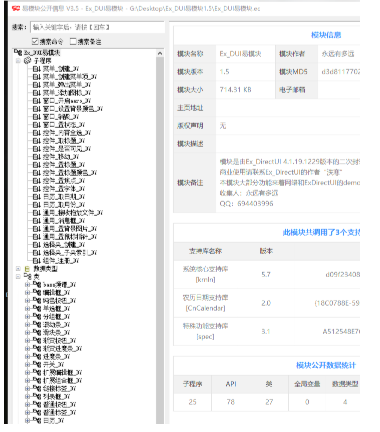
Task: Click the icon beside 选择夹_子夹索引_DUI
Action: tap(37, 253)
